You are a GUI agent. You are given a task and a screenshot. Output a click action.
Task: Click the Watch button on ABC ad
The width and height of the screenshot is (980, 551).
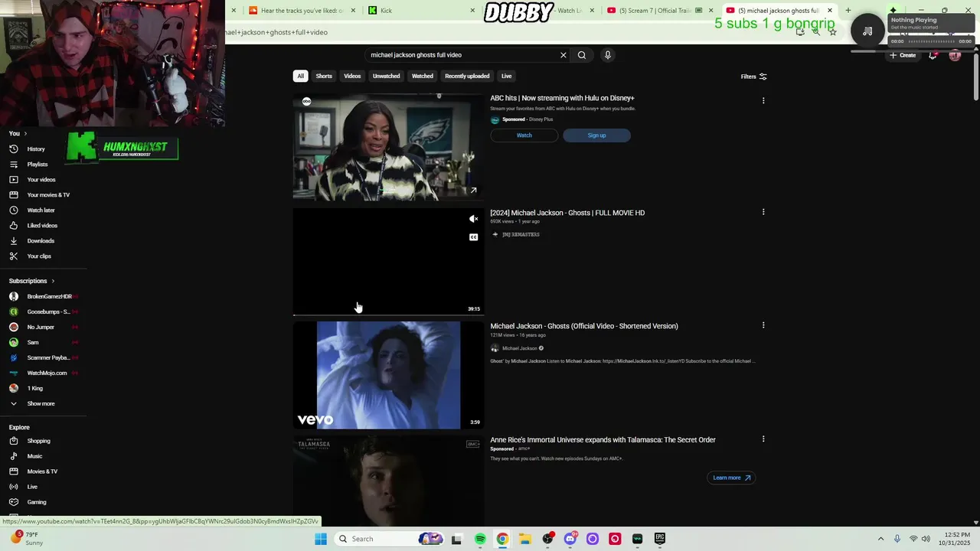click(x=524, y=135)
